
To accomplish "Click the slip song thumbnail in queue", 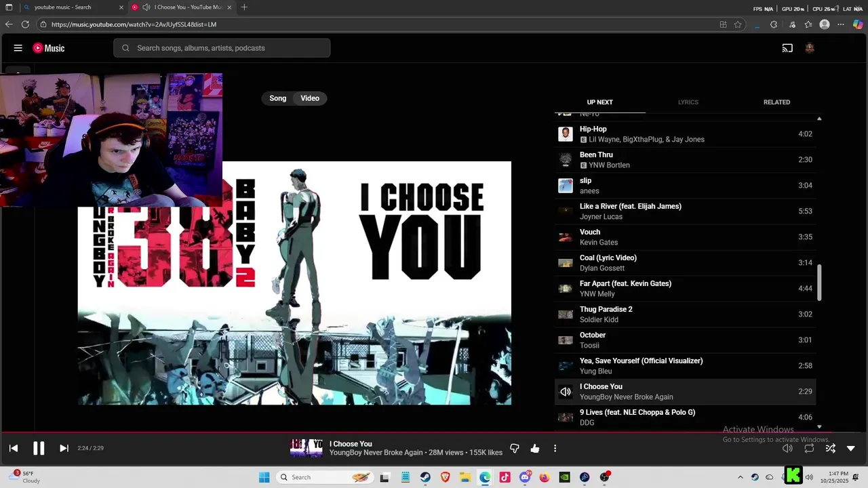I will [x=566, y=186].
